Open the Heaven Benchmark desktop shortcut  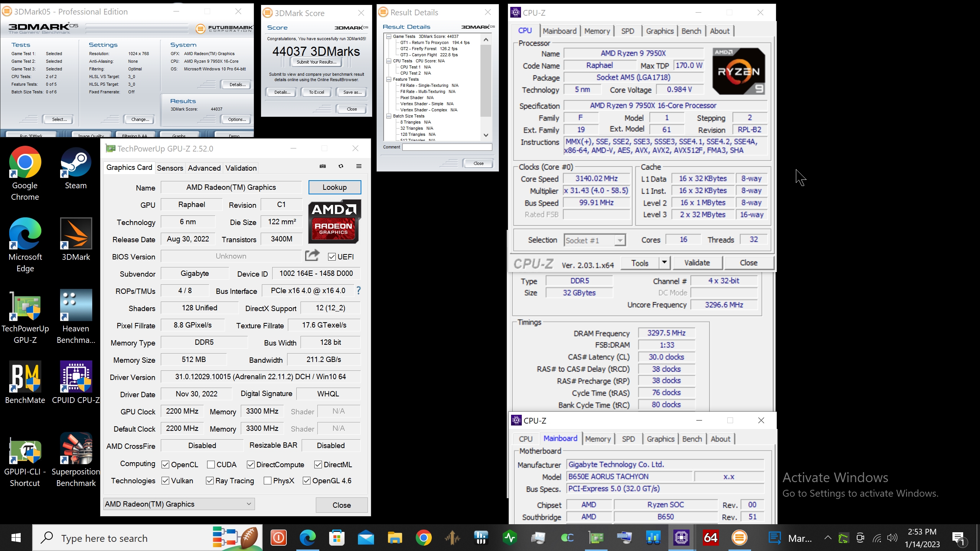(x=76, y=317)
